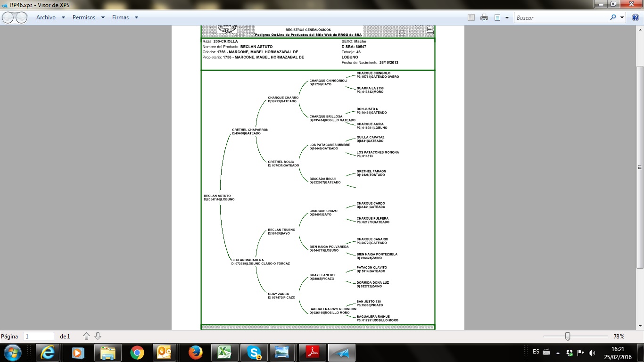This screenshot has height=362, width=644.
Task: Open help with the question mark icon
Action: click(x=636, y=17)
